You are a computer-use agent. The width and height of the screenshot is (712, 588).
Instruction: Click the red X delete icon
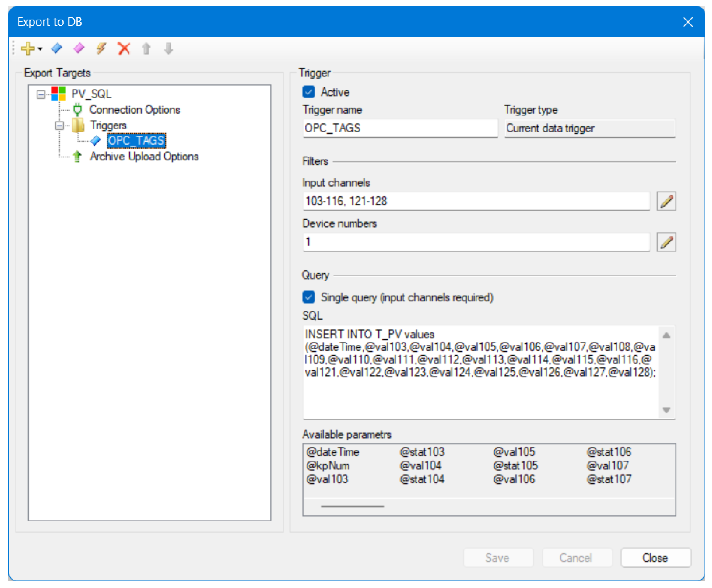click(x=124, y=48)
